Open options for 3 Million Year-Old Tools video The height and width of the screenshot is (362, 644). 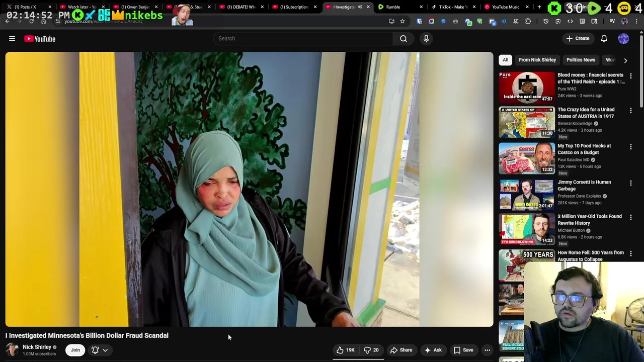pos(631,217)
